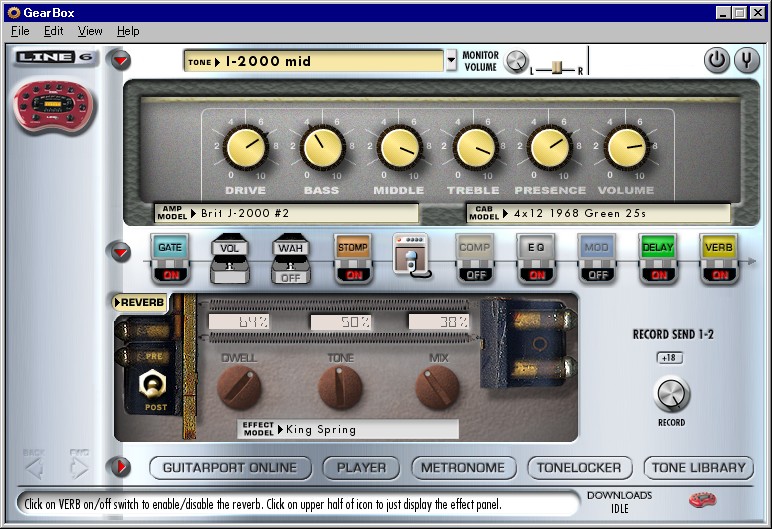Turn EQ off with its ON switch

(x=537, y=275)
